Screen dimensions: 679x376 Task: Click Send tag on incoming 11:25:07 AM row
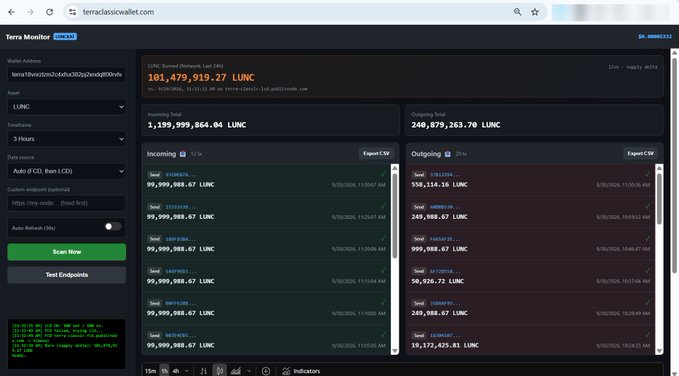pyautogui.click(x=155, y=207)
